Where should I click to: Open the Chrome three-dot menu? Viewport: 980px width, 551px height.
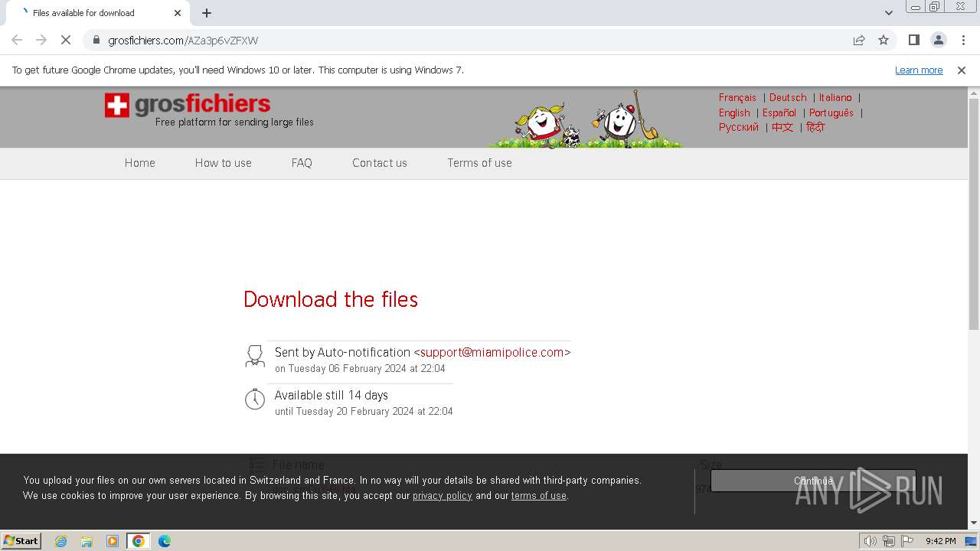point(963,40)
